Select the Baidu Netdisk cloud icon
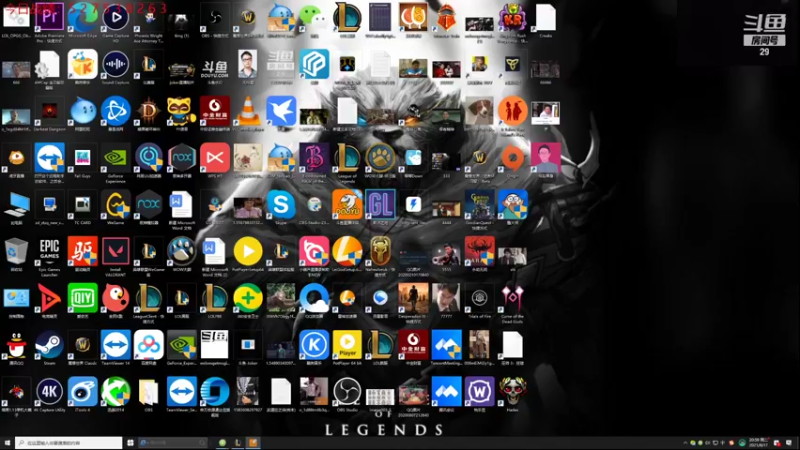The height and width of the screenshot is (450, 800). 149,345
